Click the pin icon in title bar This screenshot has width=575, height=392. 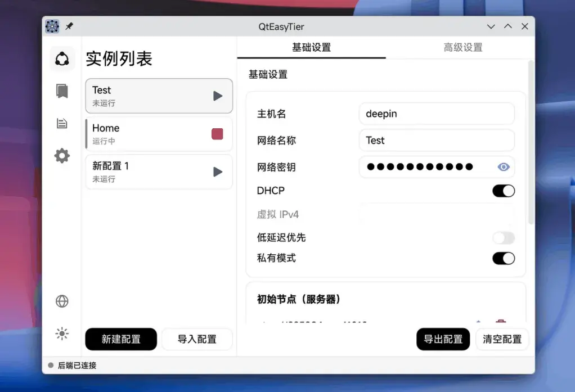tap(69, 26)
